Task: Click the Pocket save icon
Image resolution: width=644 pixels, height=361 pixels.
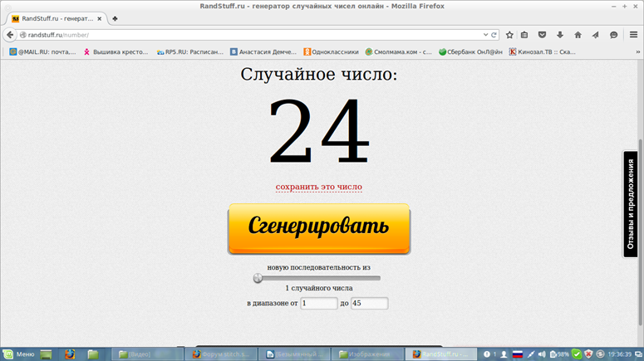Action: pos(543,35)
